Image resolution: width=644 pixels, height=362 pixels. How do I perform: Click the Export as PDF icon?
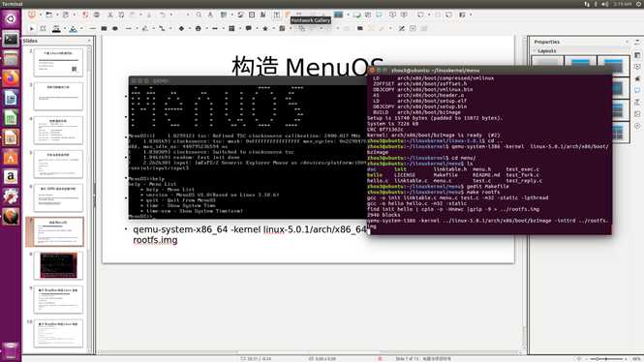pyautogui.click(x=85, y=15)
